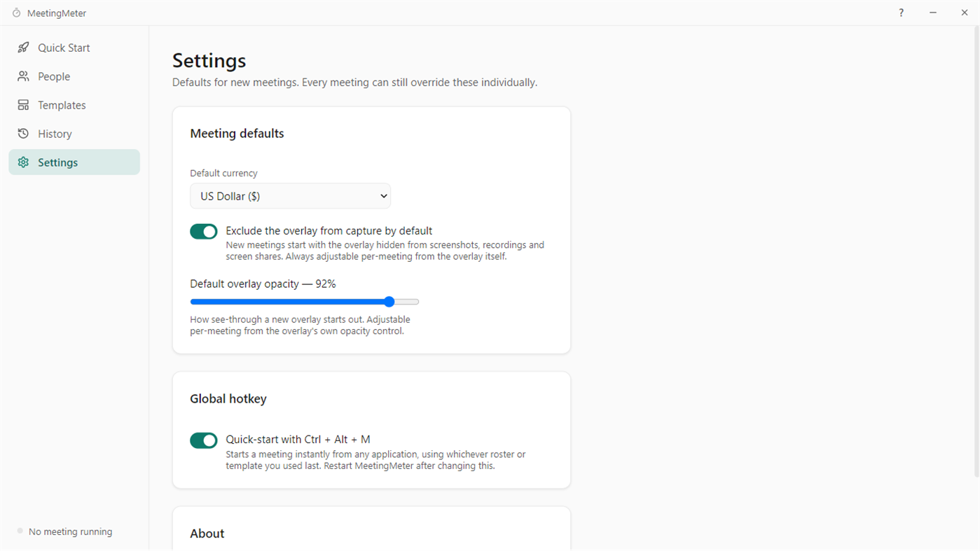The image size is (980, 551).
Task: Adjust the default overlay opacity slider
Action: pyautogui.click(x=305, y=302)
